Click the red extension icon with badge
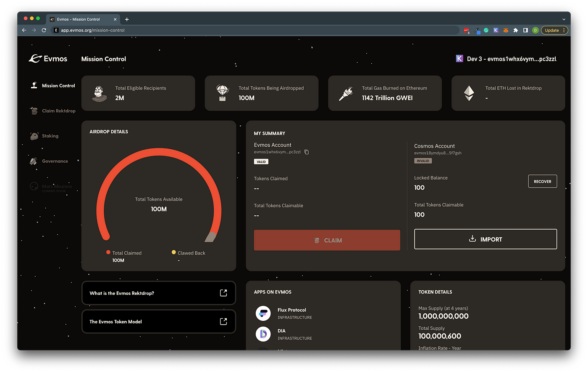Viewport: 588px width, 373px height. (x=467, y=30)
